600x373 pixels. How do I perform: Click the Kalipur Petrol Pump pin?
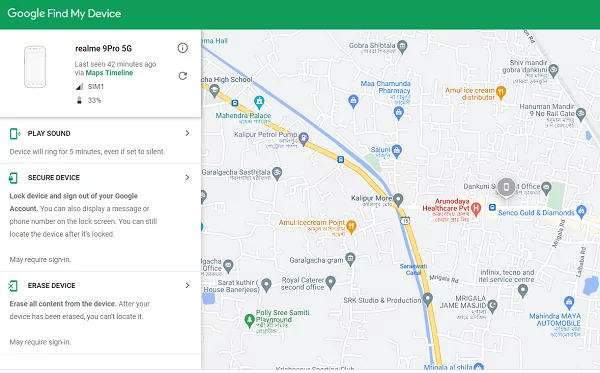[x=303, y=138]
